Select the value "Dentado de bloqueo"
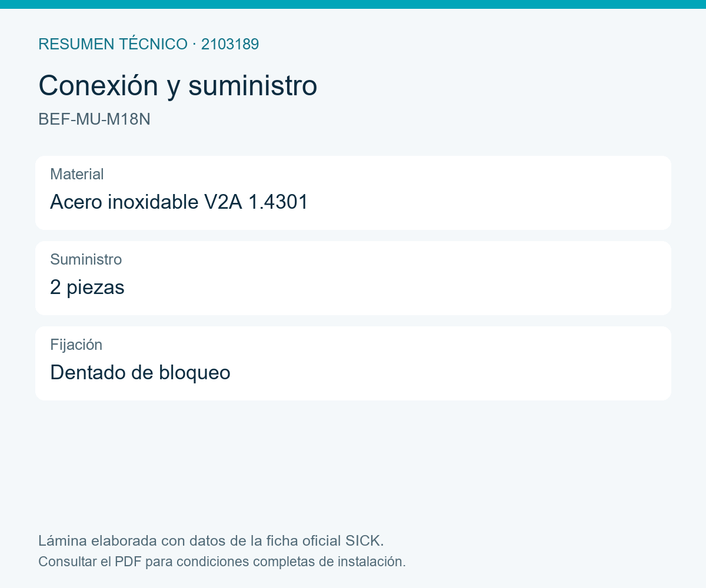The height and width of the screenshot is (588, 706). [140, 373]
